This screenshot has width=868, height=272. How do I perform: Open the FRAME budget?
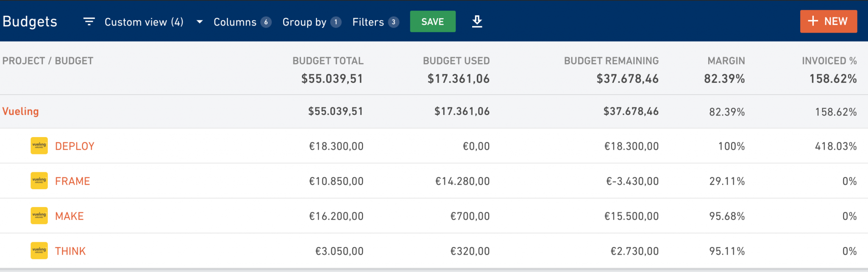coord(72,181)
